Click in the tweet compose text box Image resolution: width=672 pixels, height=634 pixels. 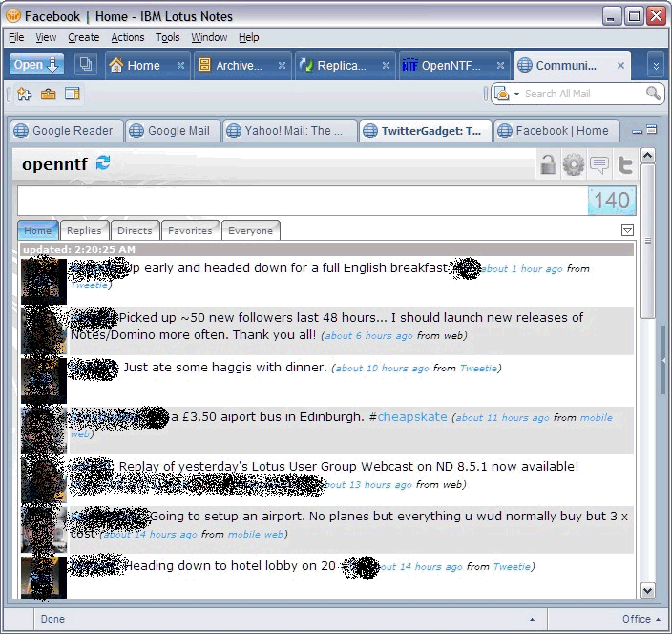[x=303, y=201]
